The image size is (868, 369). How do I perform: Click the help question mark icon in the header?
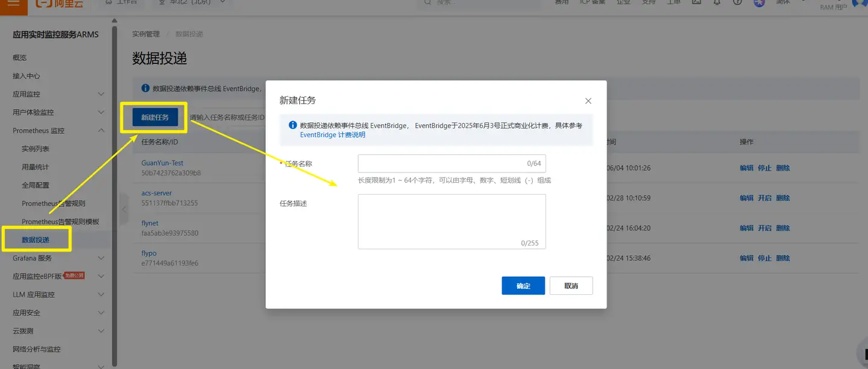pos(737,2)
